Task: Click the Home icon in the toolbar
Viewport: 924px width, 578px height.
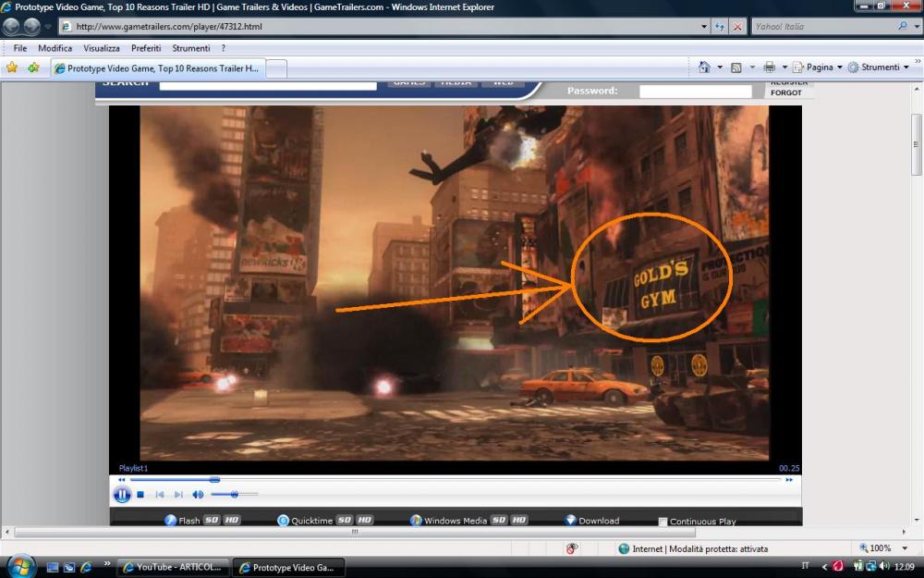Action: pyautogui.click(x=704, y=68)
